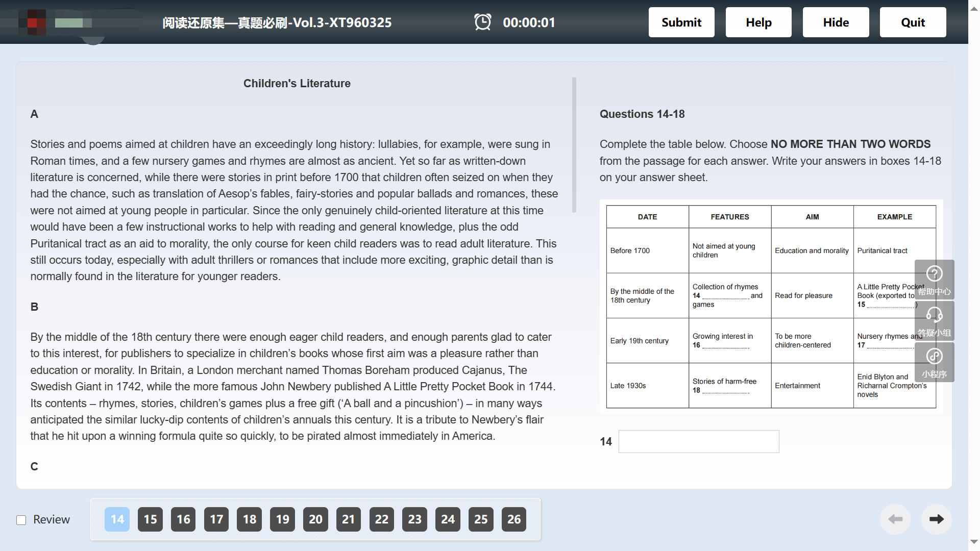This screenshot has width=980, height=551.
Task: Click the Hide button
Action: (836, 22)
